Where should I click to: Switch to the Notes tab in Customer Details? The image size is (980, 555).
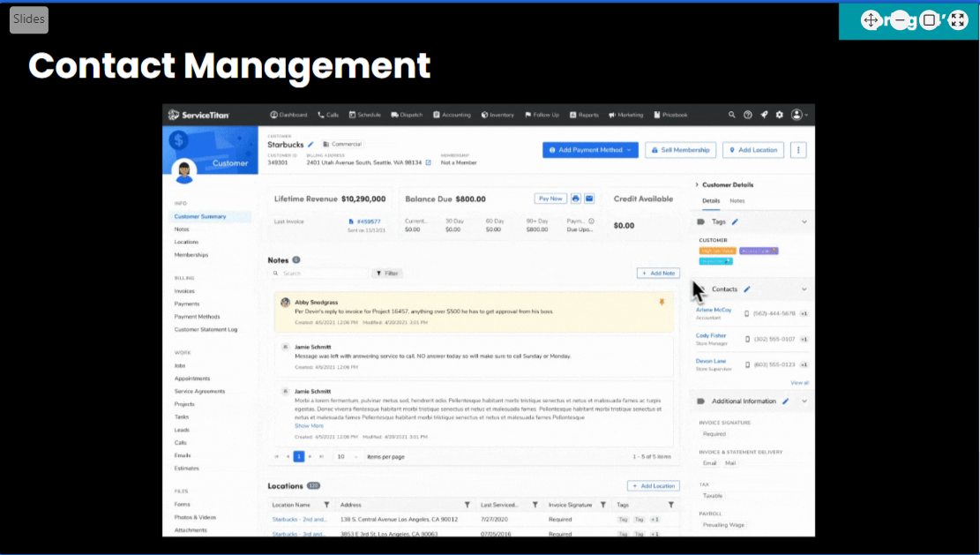[737, 201]
